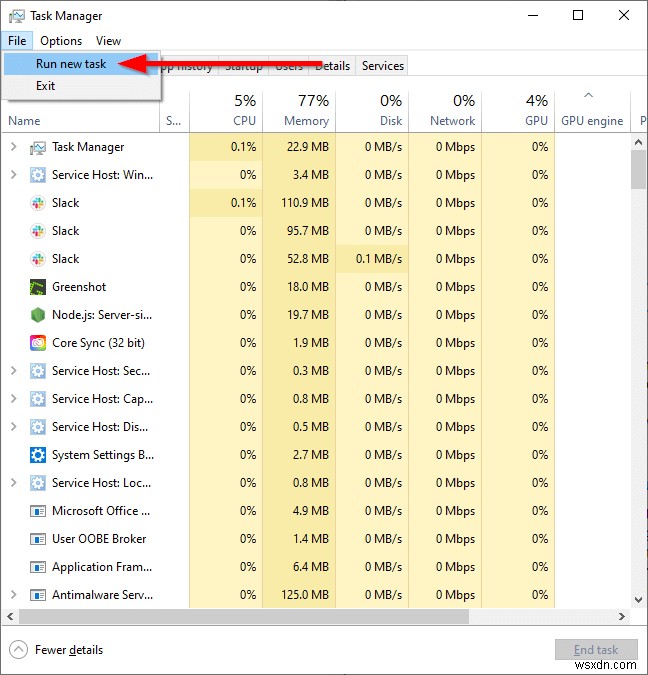Click the Service Host: Sec... gear icon

click(38, 371)
